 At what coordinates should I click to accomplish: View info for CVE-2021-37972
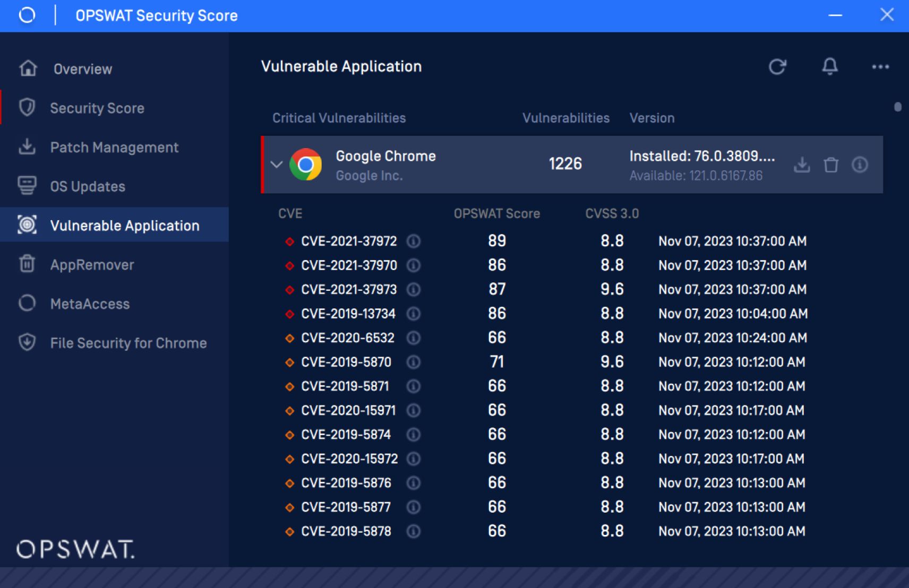point(414,241)
